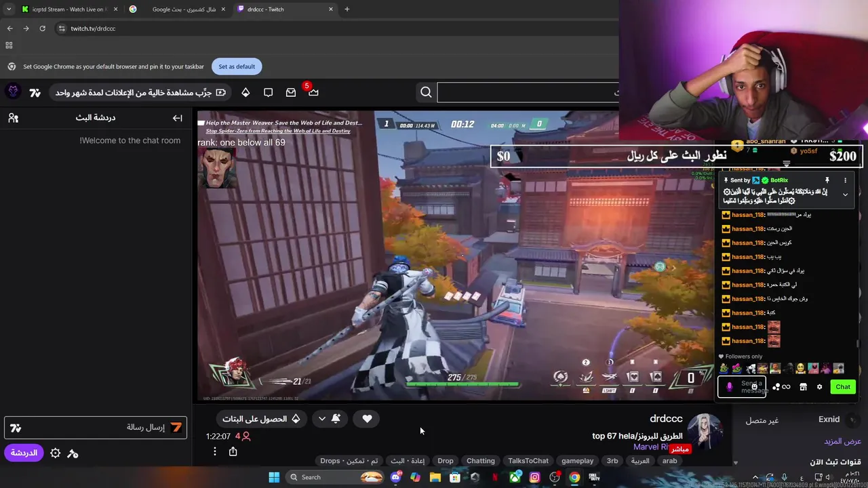Open Chrome tab list dropdown arrow
This screenshot has height=488, width=868.
click(8, 9)
